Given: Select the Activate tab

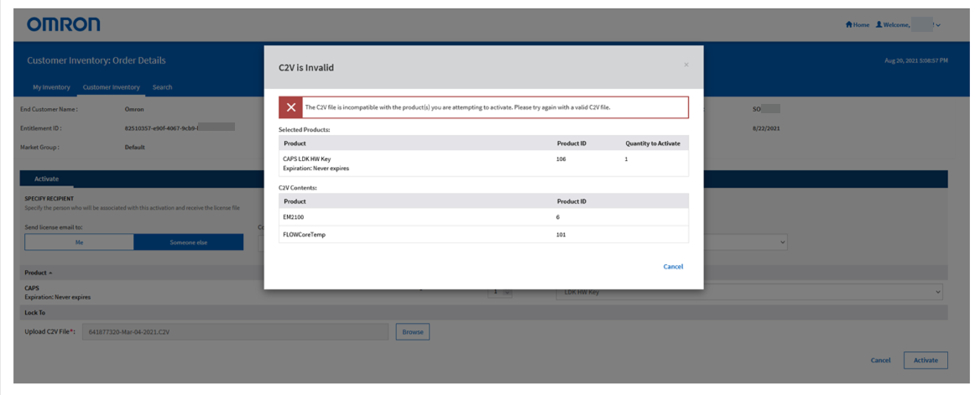Looking at the screenshot, I should (46, 179).
